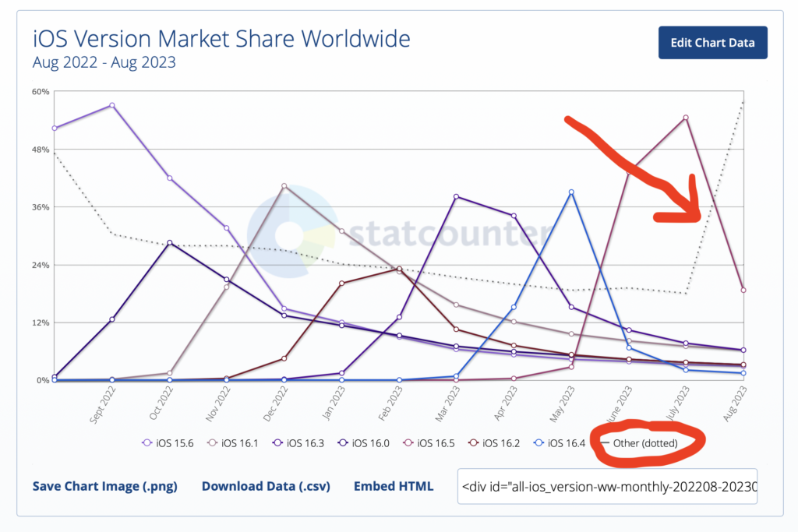
Task: Click the Aug 2022 - Aug 2023 subtitle
Action: (104, 62)
